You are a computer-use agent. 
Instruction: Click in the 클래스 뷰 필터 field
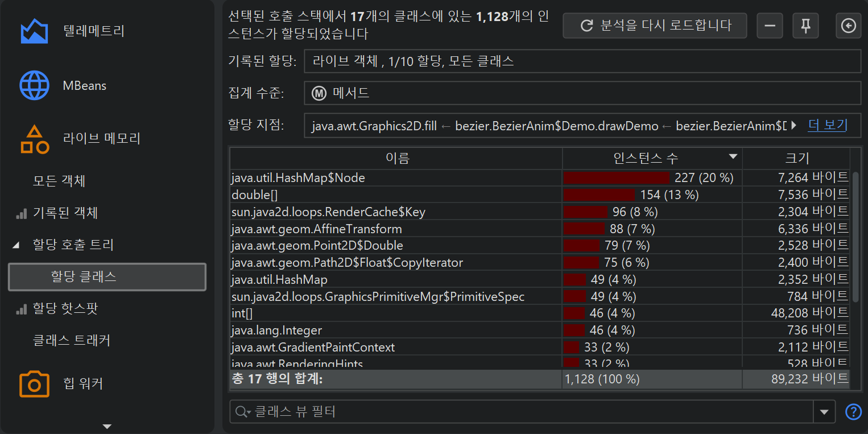tap(523, 412)
